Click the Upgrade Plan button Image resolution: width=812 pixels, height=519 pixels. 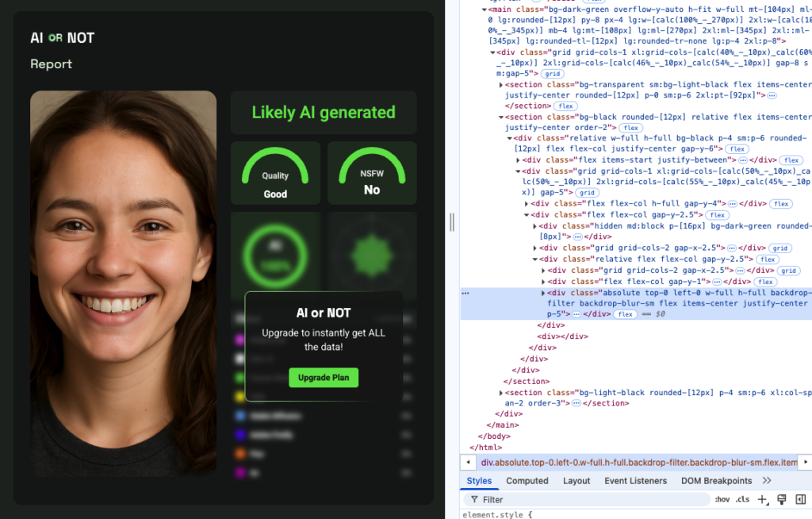point(324,378)
